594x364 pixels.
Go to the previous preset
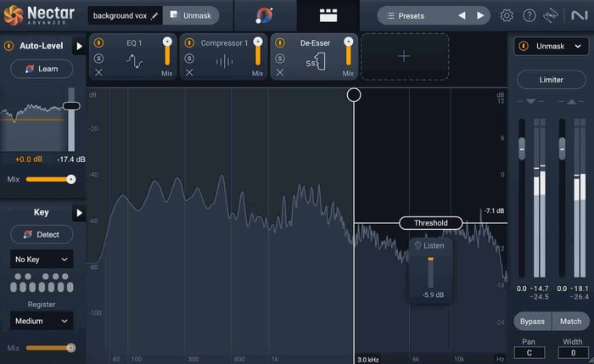tap(462, 15)
